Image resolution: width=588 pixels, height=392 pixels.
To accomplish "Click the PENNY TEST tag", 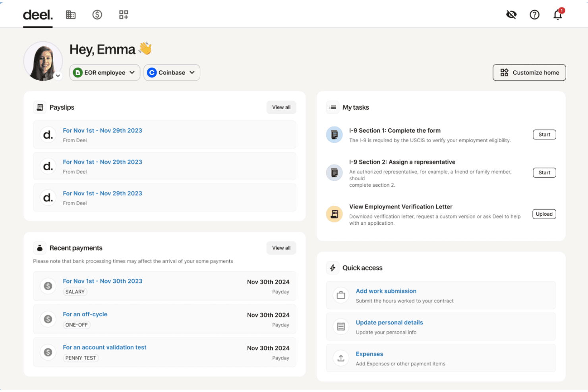I will [x=81, y=358].
